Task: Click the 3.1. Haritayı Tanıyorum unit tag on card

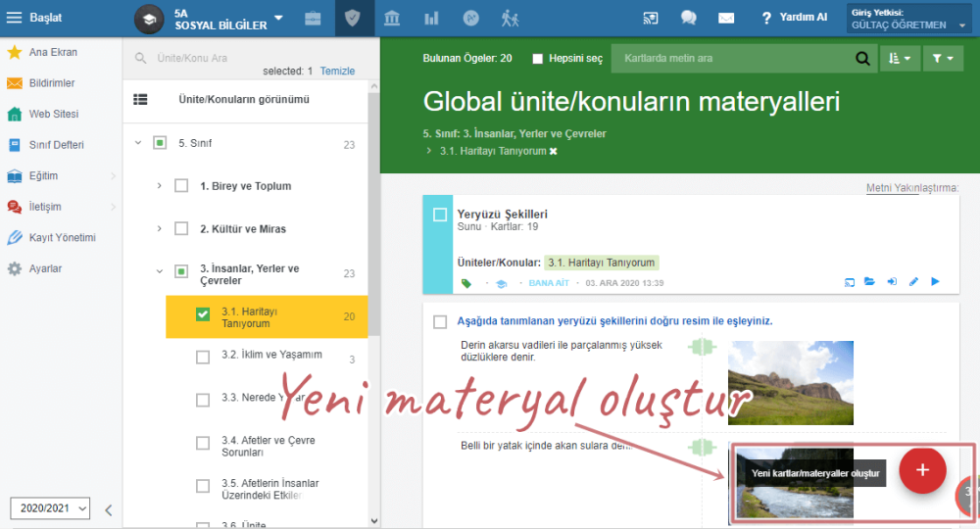Action: pos(602,263)
